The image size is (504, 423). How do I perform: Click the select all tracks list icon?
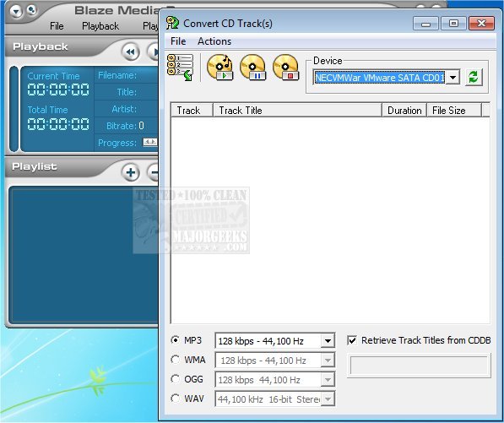[x=181, y=68]
